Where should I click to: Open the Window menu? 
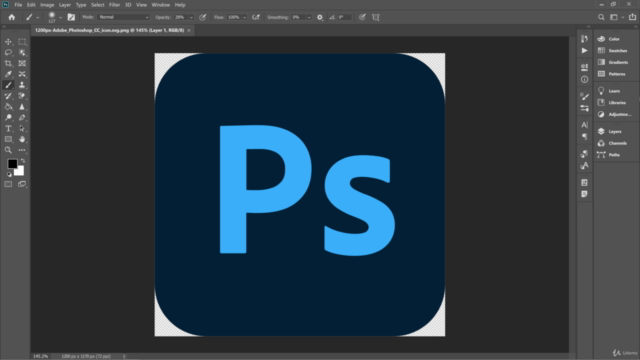pyautogui.click(x=160, y=5)
